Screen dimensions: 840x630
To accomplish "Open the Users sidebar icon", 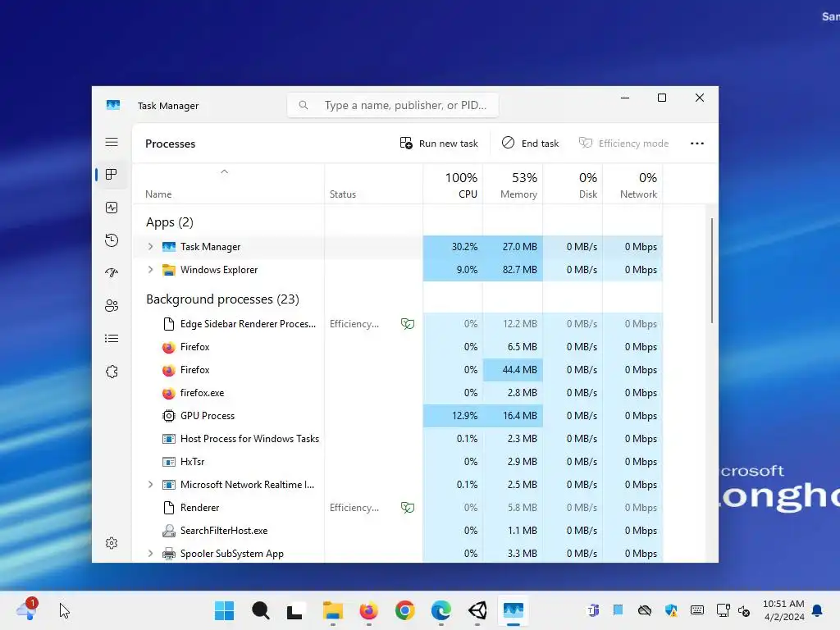I will click(x=112, y=306).
